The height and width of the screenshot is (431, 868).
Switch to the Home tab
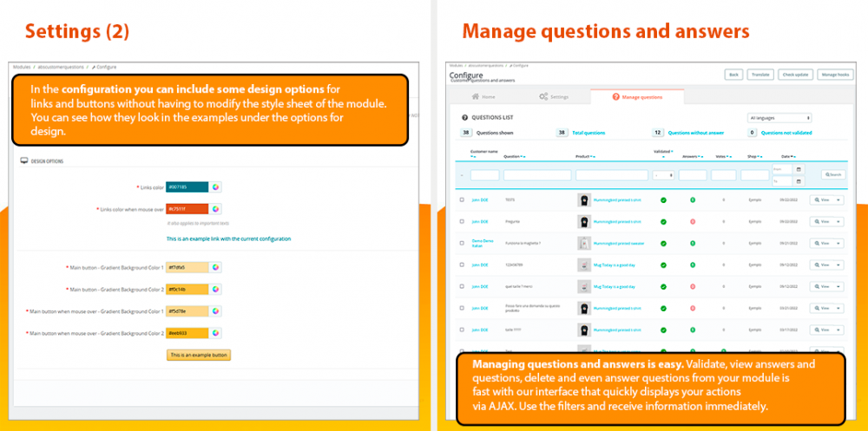point(483,97)
